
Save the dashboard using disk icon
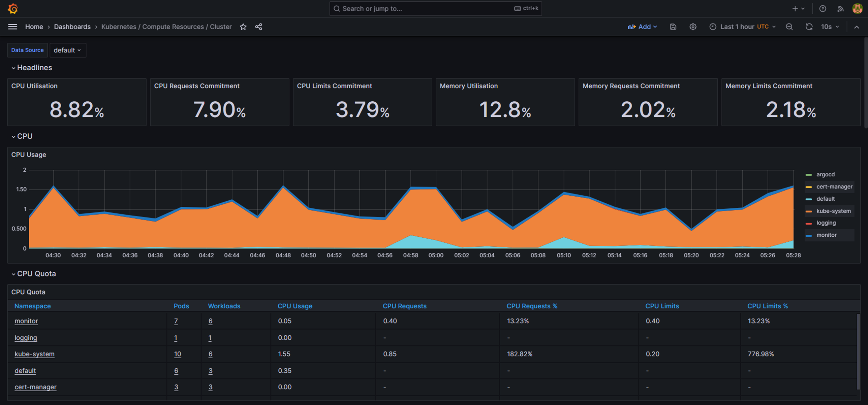pyautogui.click(x=673, y=27)
